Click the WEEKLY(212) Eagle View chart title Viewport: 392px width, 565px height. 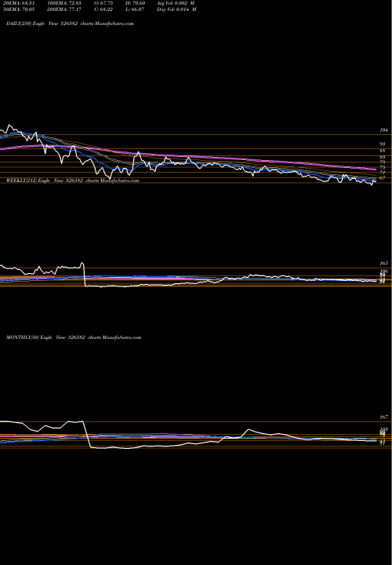[73, 180]
